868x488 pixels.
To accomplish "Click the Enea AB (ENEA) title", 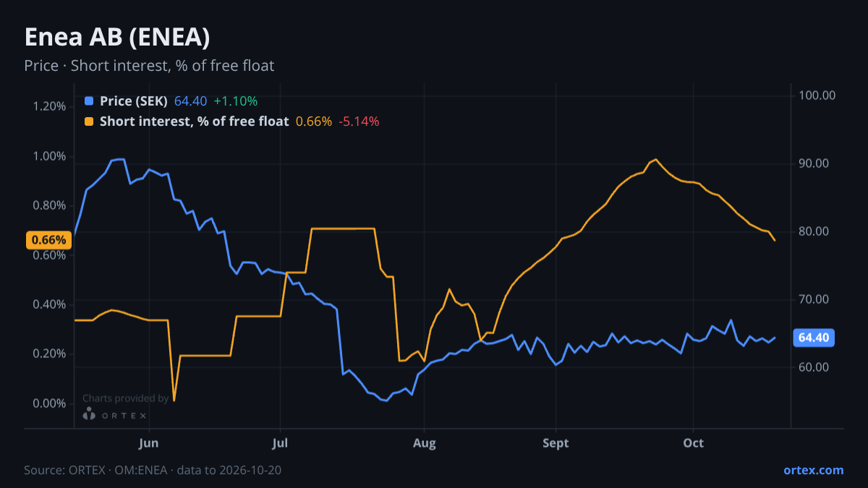I will coord(117,37).
